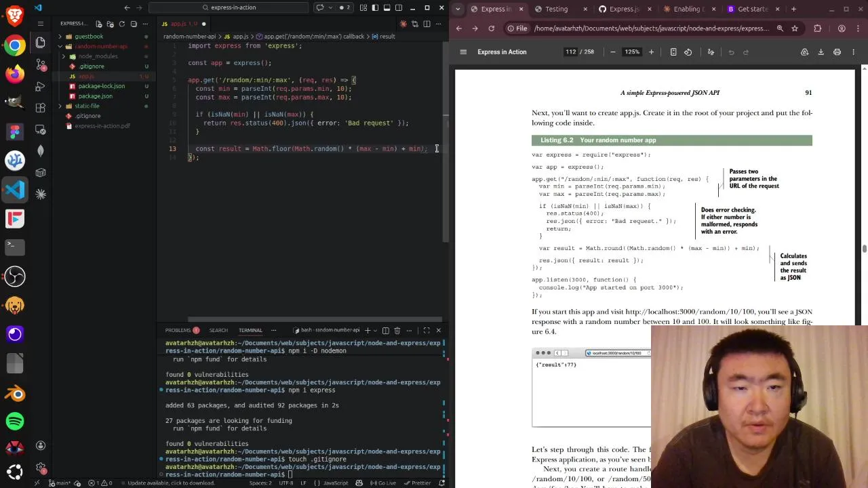Open Run and Debug view
Screen dimensions: 868x488
40,86
